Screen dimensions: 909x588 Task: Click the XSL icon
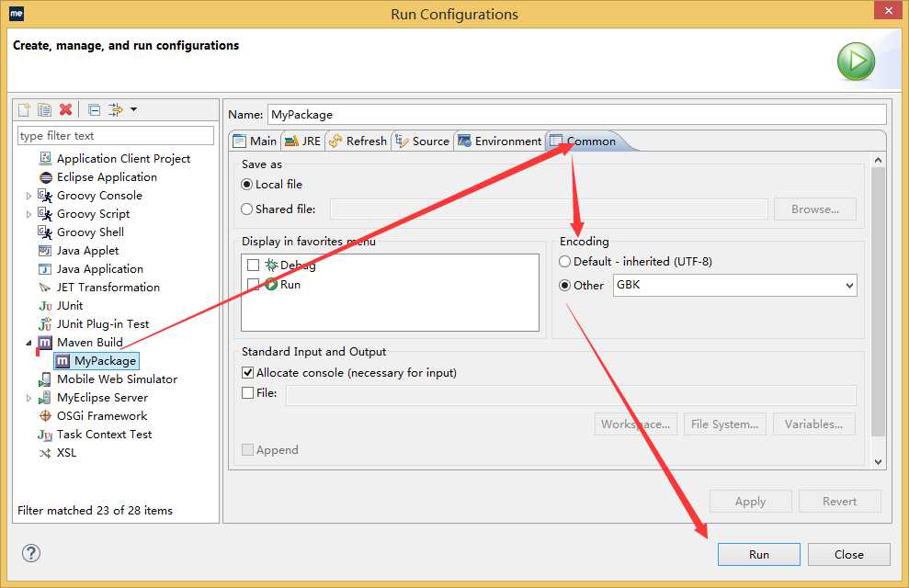point(45,453)
